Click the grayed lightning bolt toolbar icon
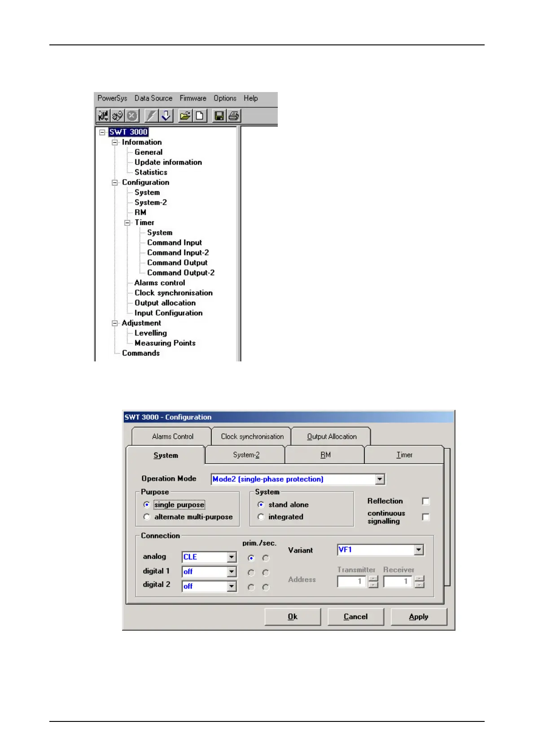This screenshot has height=756, width=534. (x=152, y=116)
